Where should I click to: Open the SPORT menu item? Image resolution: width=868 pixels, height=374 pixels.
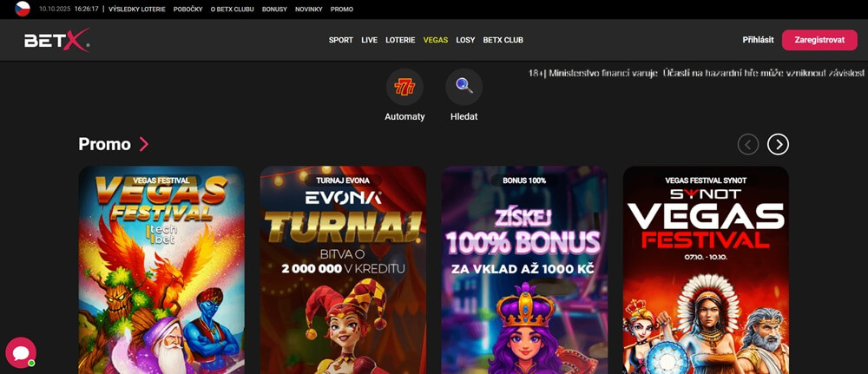pyautogui.click(x=341, y=40)
